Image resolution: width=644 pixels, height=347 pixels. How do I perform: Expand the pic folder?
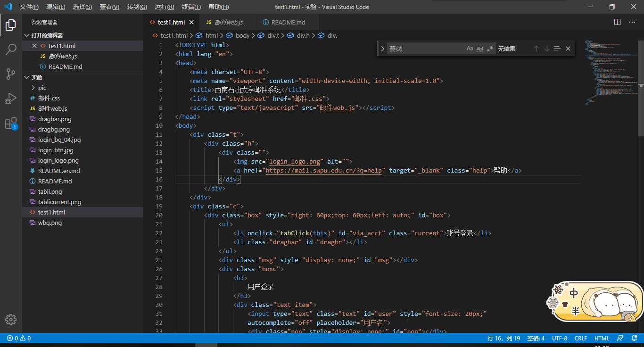tap(83, 88)
